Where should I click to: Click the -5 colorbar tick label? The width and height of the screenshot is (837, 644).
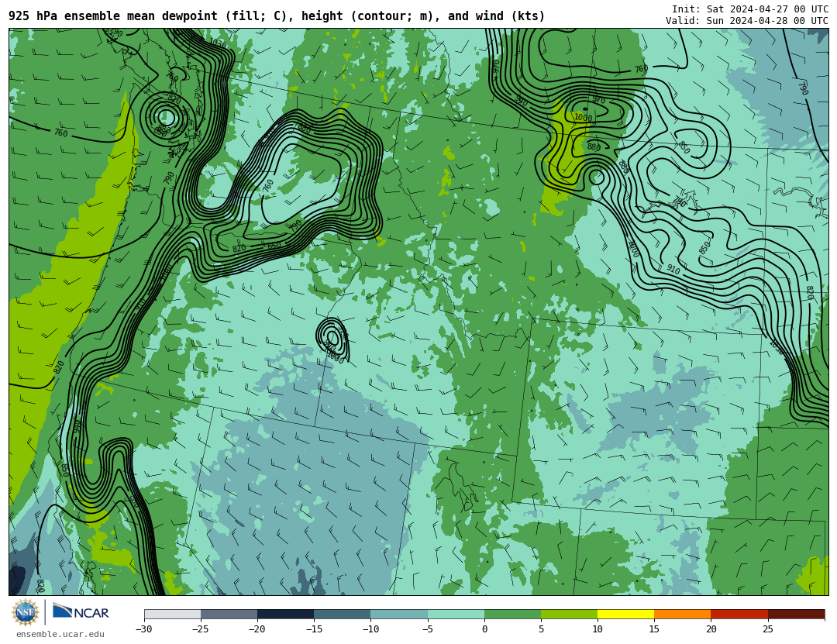pyautogui.click(x=427, y=629)
